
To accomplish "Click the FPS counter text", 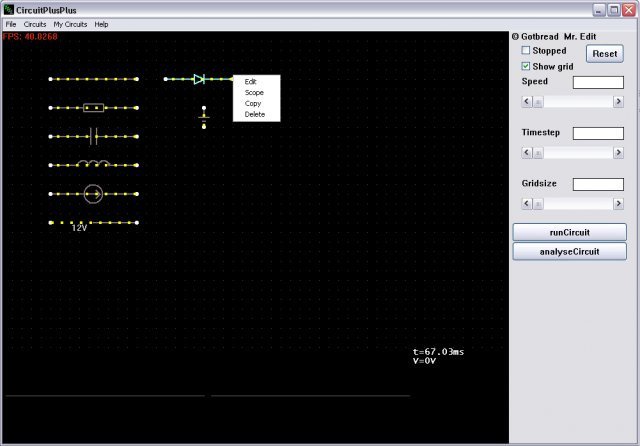I will pos(30,36).
